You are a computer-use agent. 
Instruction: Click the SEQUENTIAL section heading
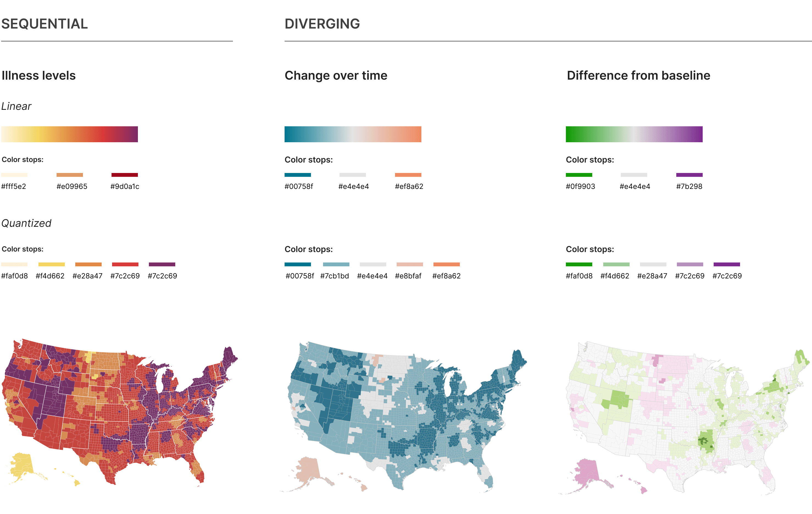tap(45, 24)
